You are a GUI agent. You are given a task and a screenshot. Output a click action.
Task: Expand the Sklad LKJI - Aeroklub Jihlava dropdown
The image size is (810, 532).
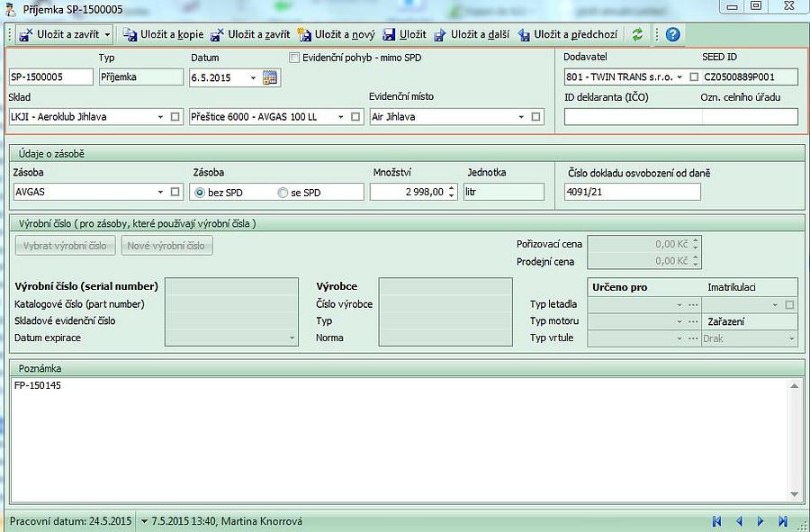(161, 117)
